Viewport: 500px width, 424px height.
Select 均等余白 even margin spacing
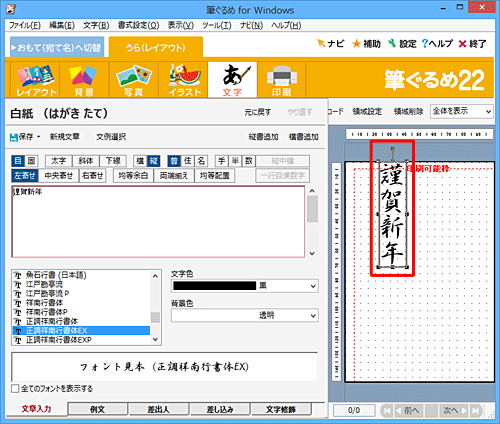click(x=133, y=176)
